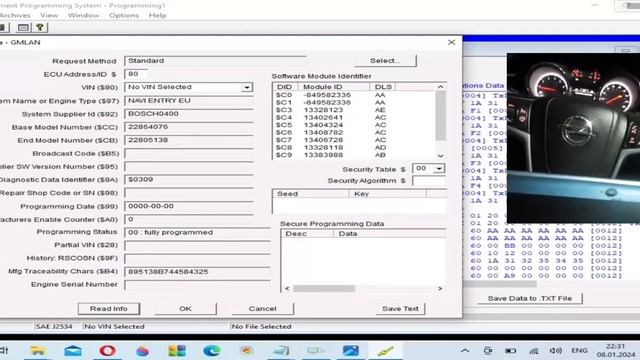The width and height of the screenshot is (640, 360).
Task: Click the Engine Serial Number field
Action: [197, 285]
